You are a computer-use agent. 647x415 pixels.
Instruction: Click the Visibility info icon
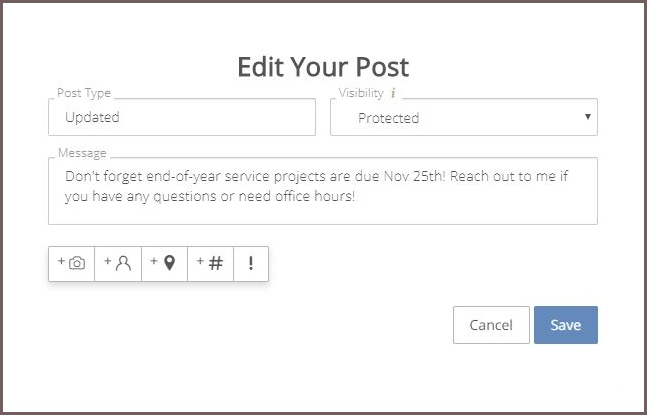click(x=393, y=93)
